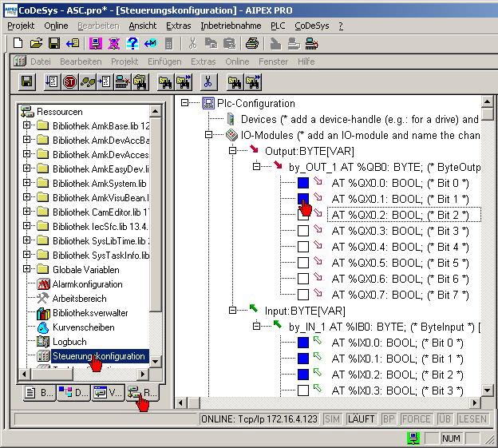Click the Arbeitsbereich tools icon
This screenshot has height=448, width=498.
(x=42, y=299)
